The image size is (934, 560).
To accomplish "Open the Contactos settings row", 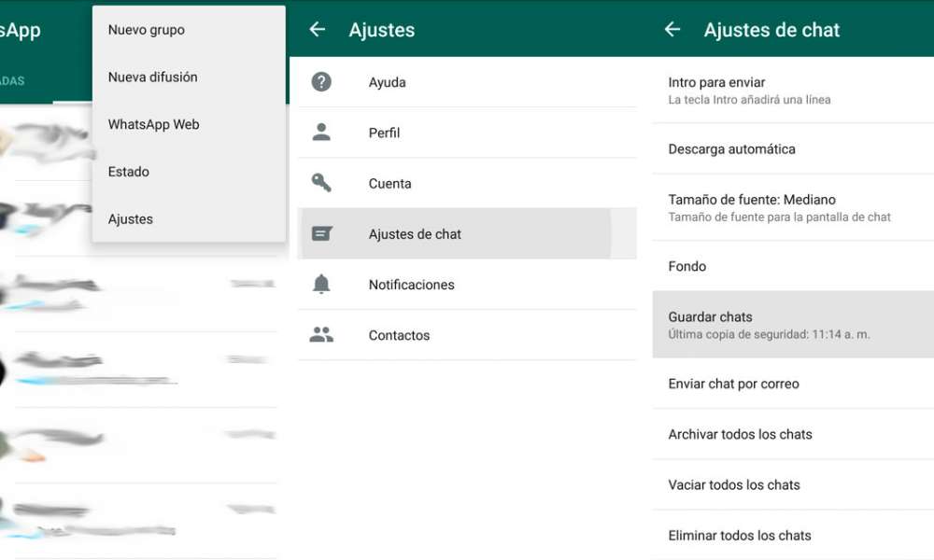I will tap(467, 335).
